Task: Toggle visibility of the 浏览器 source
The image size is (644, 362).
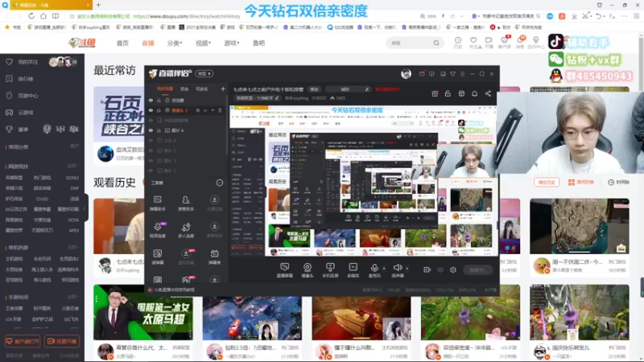Action: point(151,100)
